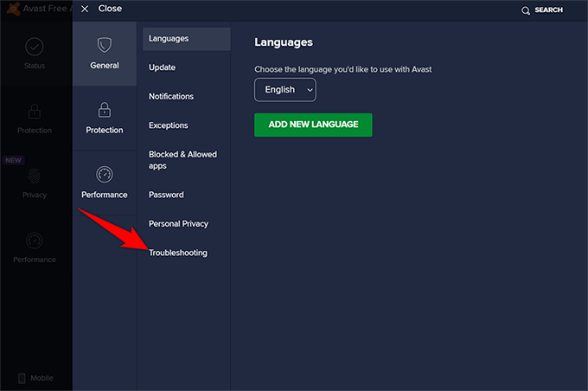Click dimmed Performance gauge icon in main window

(x=34, y=240)
